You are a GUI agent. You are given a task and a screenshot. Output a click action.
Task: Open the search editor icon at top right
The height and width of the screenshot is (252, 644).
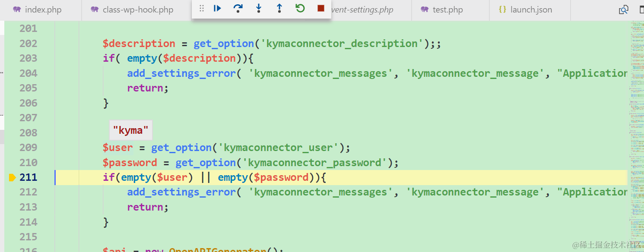[623, 9]
